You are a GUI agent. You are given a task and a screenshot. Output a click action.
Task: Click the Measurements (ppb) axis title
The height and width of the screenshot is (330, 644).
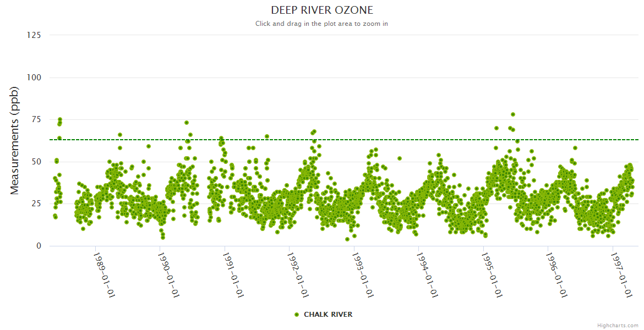click(15, 140)
